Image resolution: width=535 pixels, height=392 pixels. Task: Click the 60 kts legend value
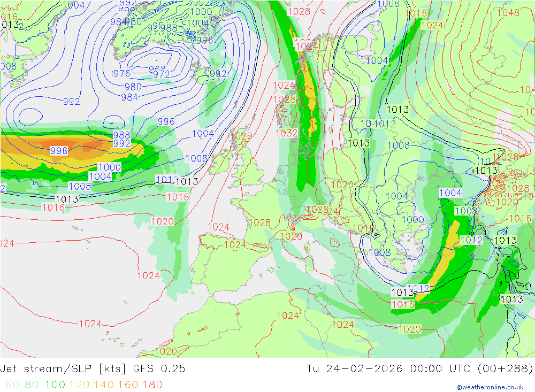click(12, 385)
